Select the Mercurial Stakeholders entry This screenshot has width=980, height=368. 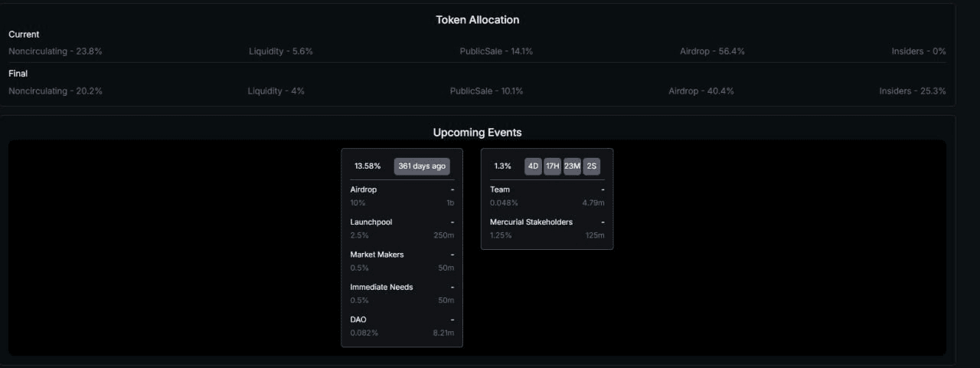click(547, 228)
